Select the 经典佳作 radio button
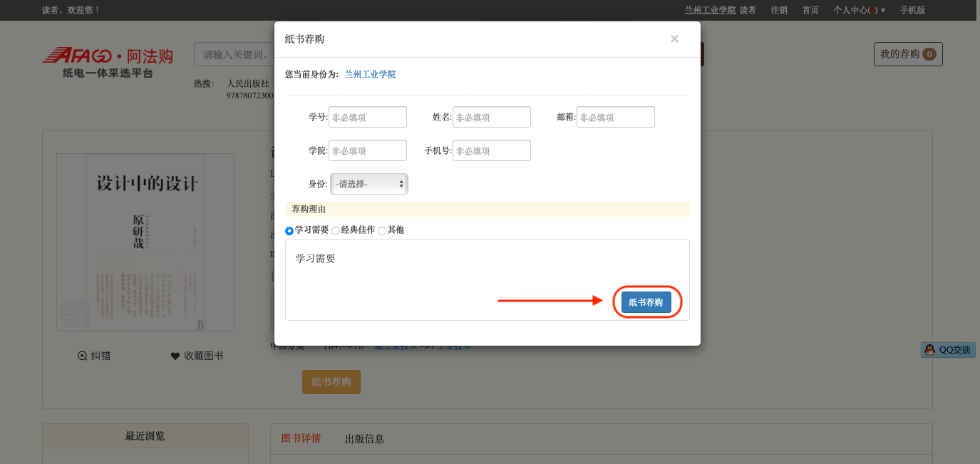980x464 pixels. 336,231
